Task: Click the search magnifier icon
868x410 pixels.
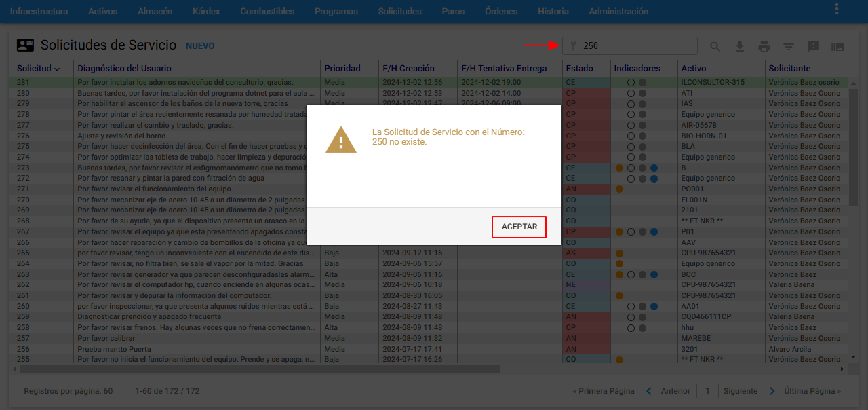Action: (x=715, y=46)
